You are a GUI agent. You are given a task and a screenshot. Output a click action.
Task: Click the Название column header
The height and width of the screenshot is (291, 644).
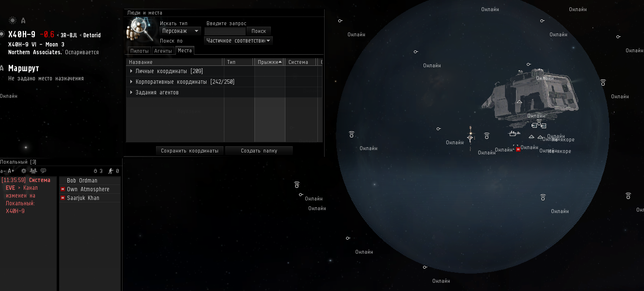coord(175,62)
